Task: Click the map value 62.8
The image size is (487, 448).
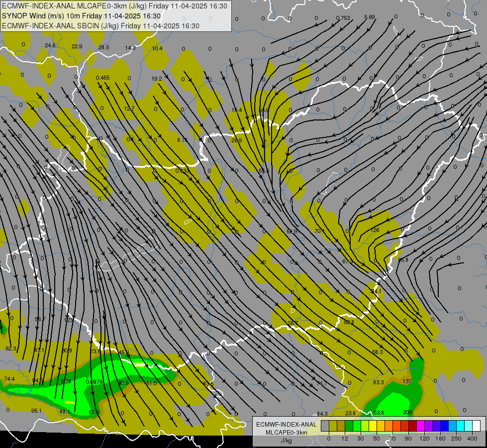Action: tap(349, 322)
